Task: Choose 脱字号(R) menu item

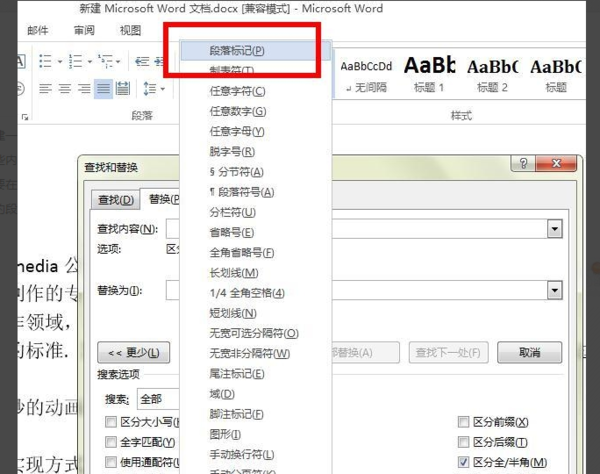Action: [256, 152]
